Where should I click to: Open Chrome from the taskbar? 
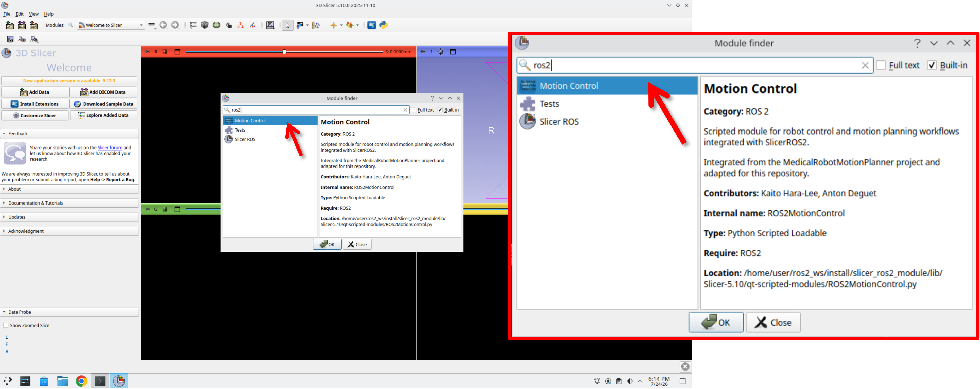[x=81, y=381]
